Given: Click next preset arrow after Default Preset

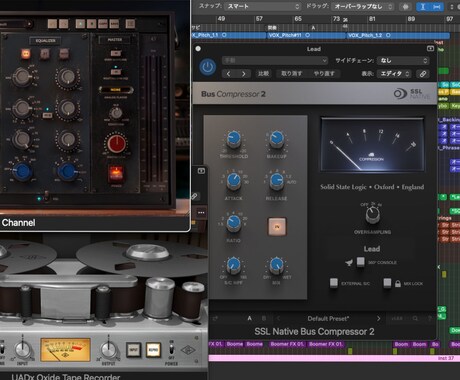Looking at the screenshot, I should tap(378, 318).
